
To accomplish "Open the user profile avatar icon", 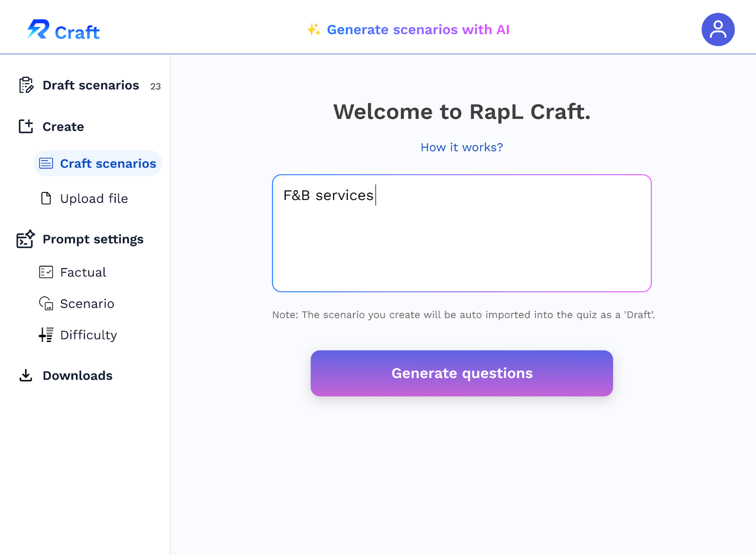I will pyautogui.click(x=718, y=29).
